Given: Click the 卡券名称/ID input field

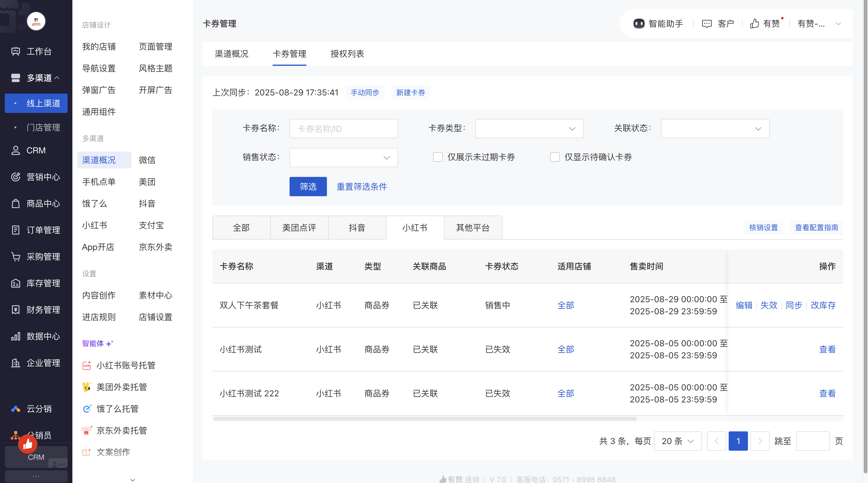Looking at the screenshot, I should 343,129.
